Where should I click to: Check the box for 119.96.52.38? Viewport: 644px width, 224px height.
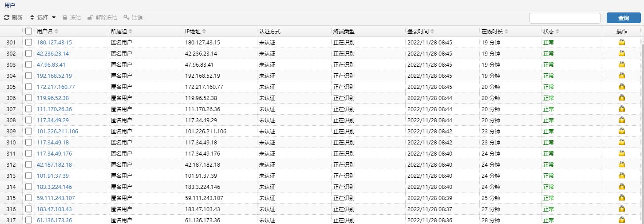pyautogui.click(x=28, y=98)
